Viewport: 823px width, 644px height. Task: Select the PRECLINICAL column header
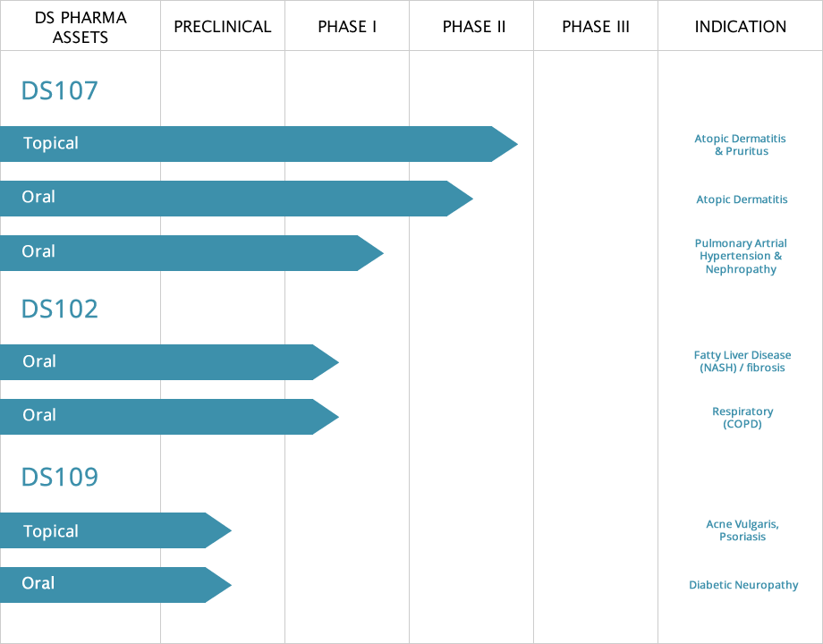point(223,26)
